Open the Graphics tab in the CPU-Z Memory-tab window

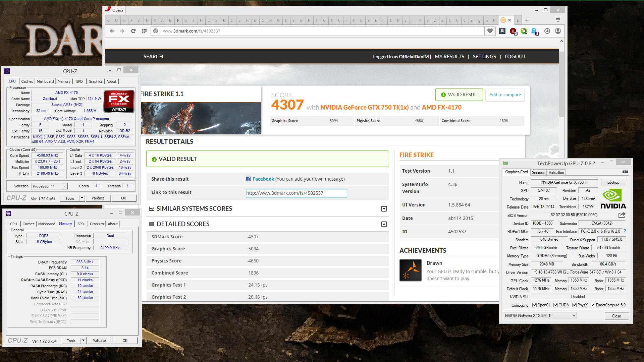click(x=97, y=224)
